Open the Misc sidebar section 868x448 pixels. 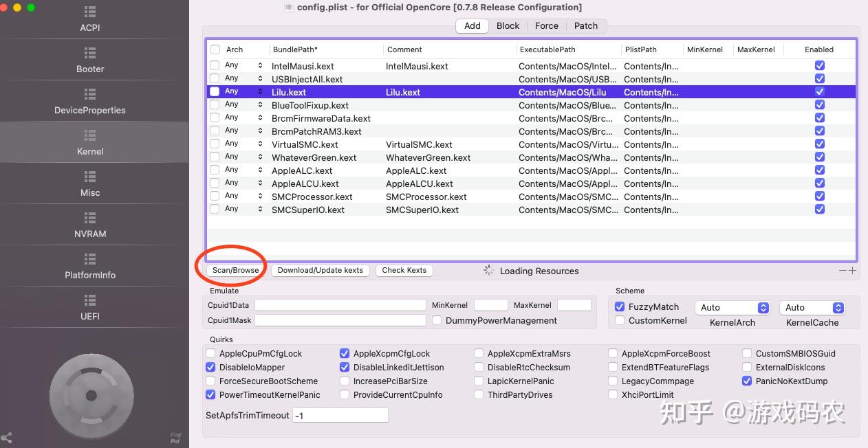click(90, 184)
